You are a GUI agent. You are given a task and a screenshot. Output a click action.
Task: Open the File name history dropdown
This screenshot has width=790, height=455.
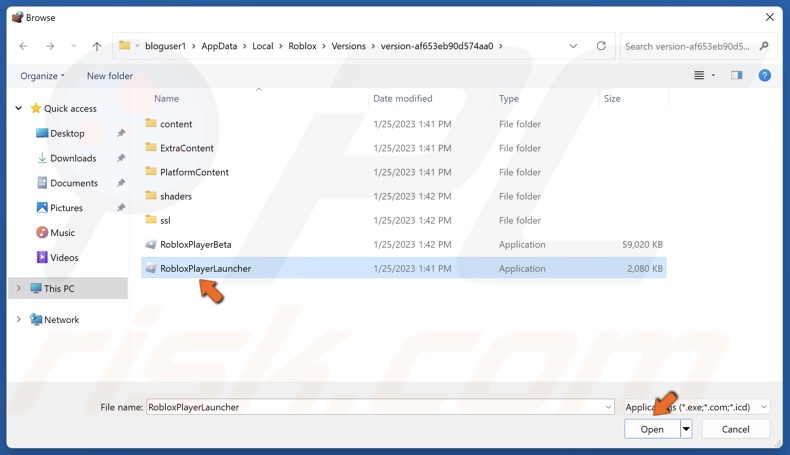point(608,407)
